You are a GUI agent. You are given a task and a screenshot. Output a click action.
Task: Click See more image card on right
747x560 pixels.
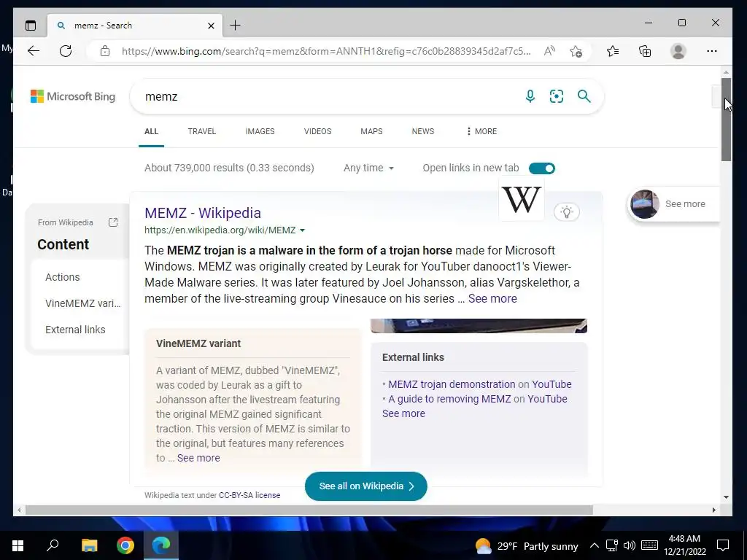click(673, 204)
